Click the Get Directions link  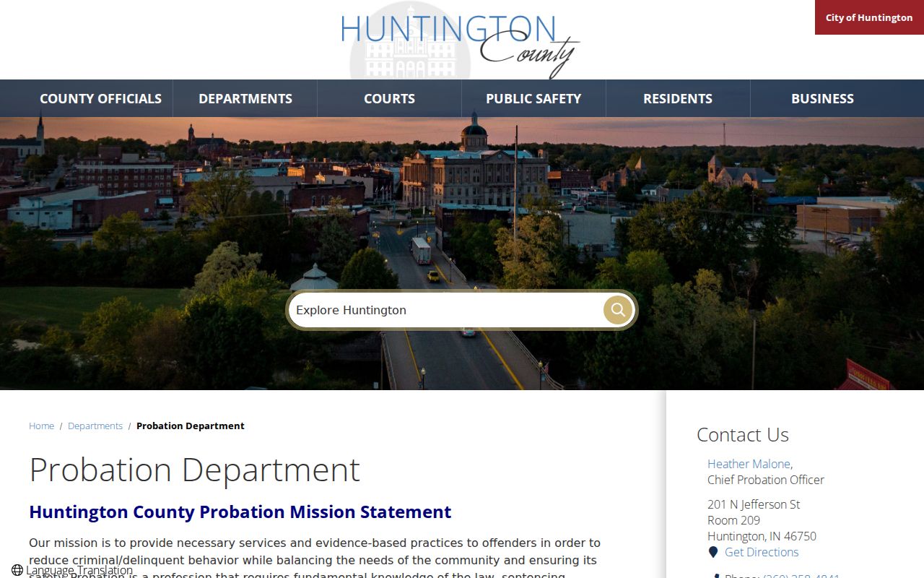point(762,552)
